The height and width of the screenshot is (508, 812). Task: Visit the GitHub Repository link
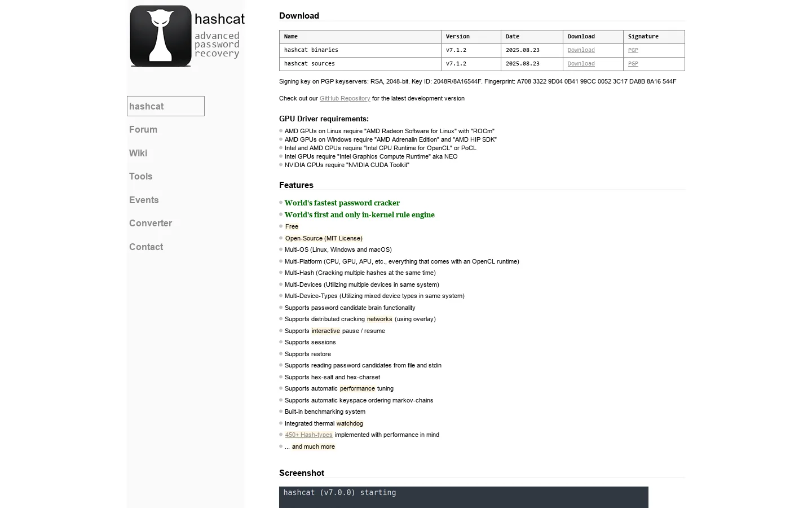[345, 98]
